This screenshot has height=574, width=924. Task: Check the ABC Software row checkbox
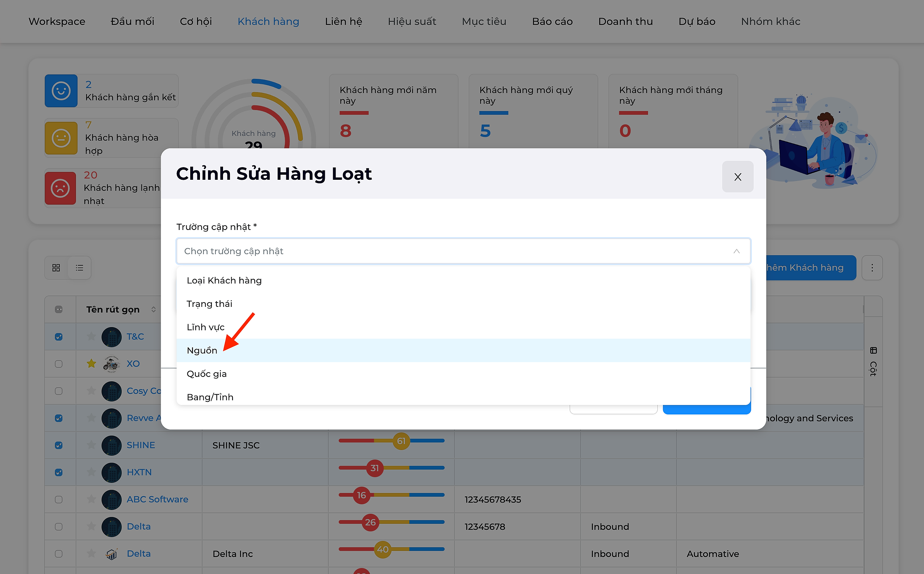(x=58, y=500)
